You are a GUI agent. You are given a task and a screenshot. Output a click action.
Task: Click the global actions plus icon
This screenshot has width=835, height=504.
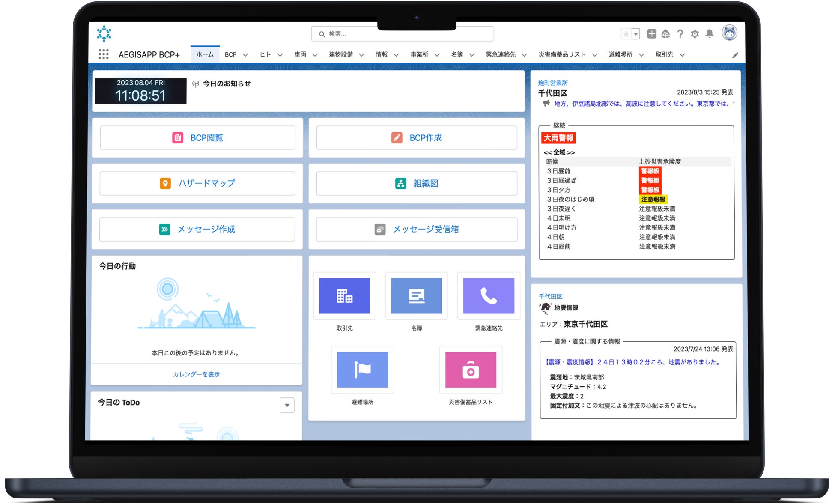pos(651,34)
